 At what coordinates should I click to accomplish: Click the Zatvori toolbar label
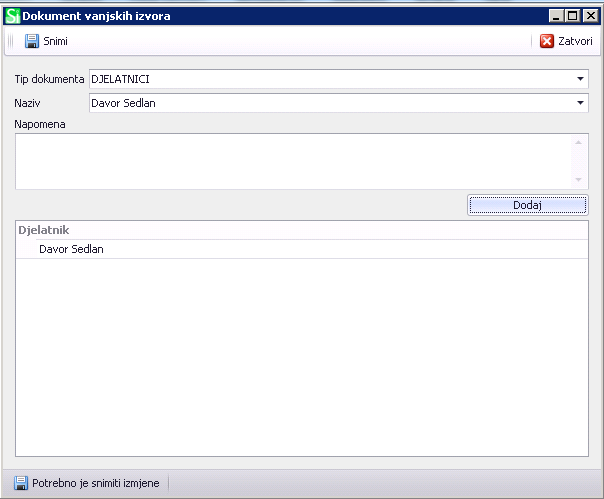(x=575, y=41)
